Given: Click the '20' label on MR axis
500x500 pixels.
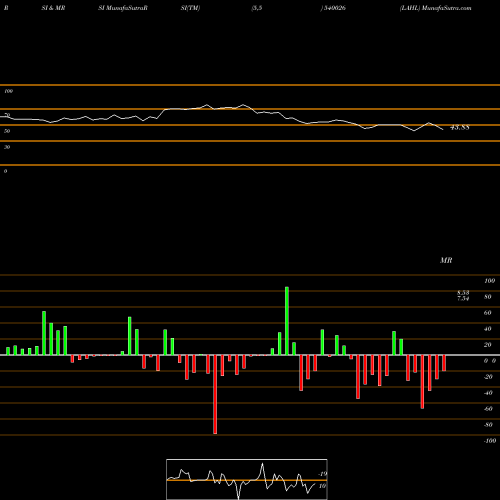Looking at the screenshot, I should (488, 345).
